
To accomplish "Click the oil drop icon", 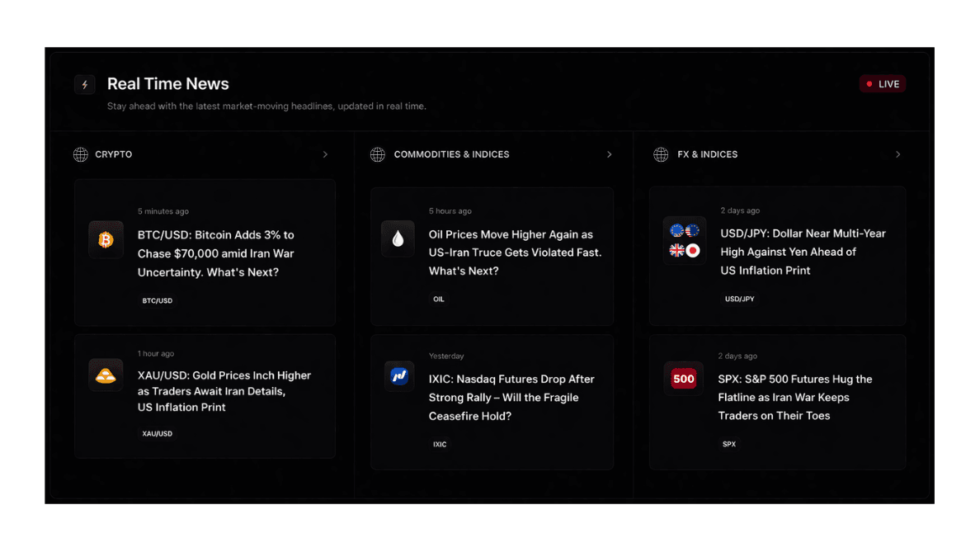I will pyautogui.click(x=398, y=238).
